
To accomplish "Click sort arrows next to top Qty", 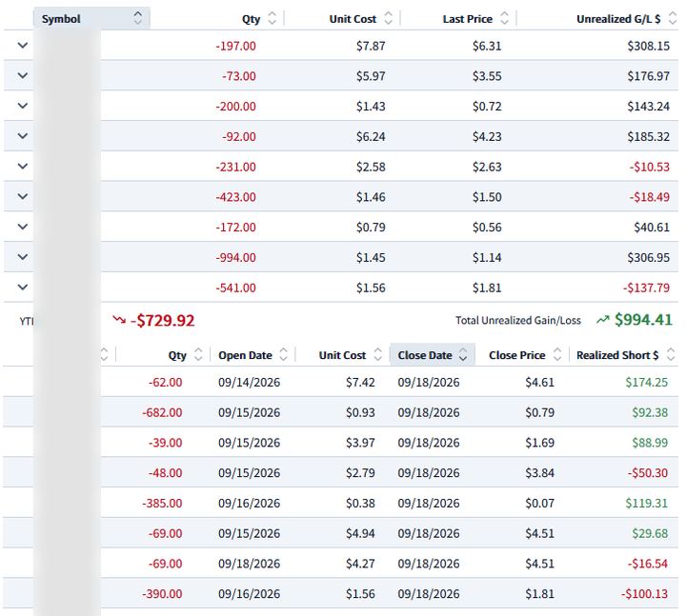I will pos(272,18).
